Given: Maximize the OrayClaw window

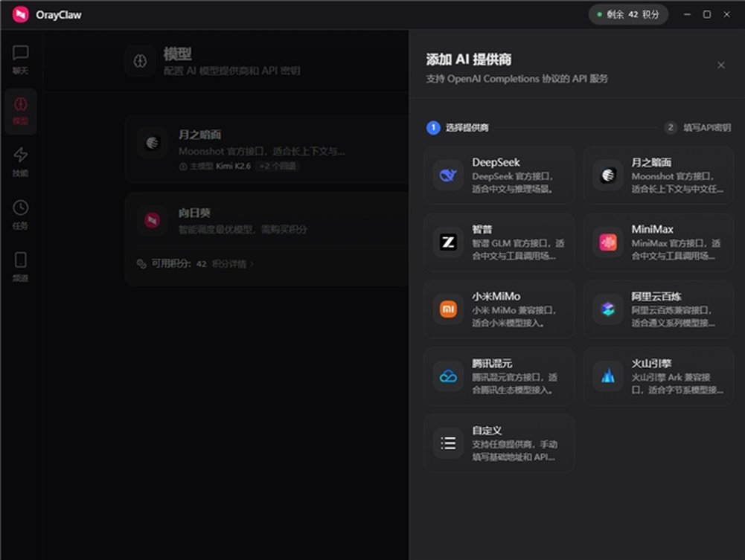Looking at the screenshot, I should (x=707, y=15).
